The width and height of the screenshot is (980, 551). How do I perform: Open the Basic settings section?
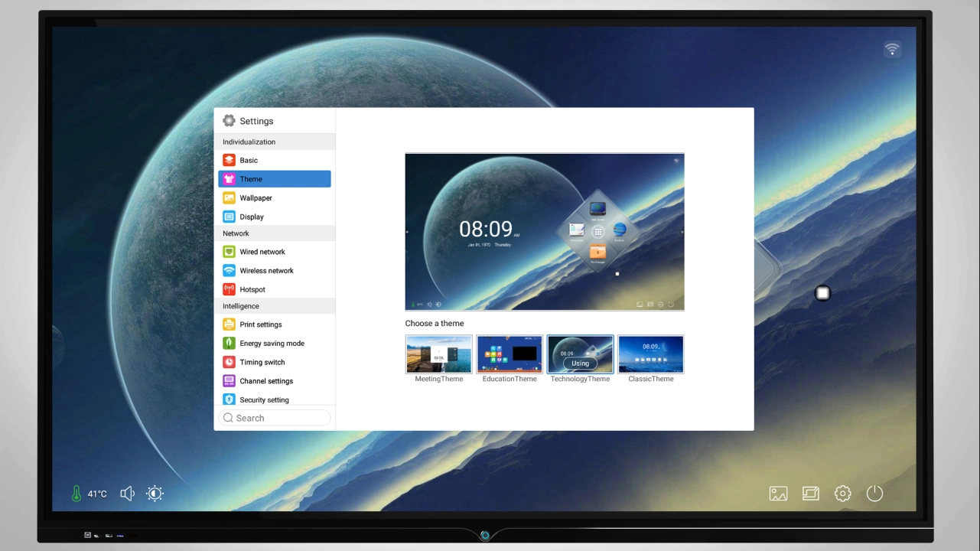pos(274,160)
